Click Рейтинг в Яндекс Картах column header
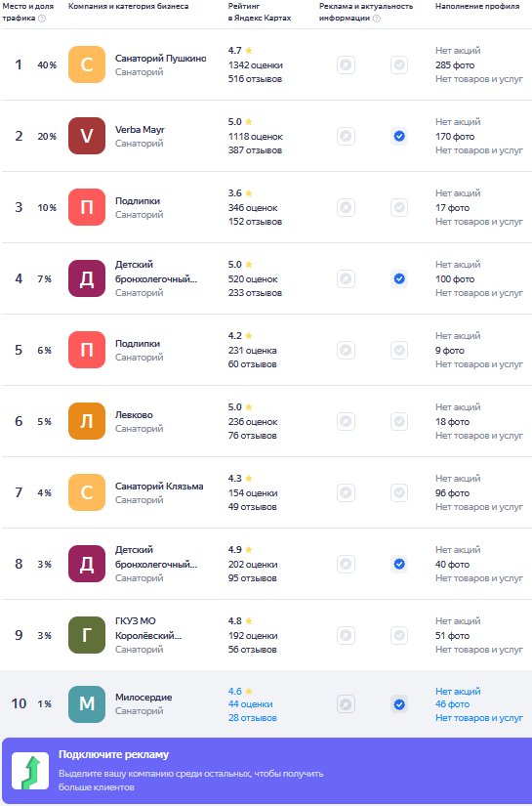532x806 pixels. point(260,13)
